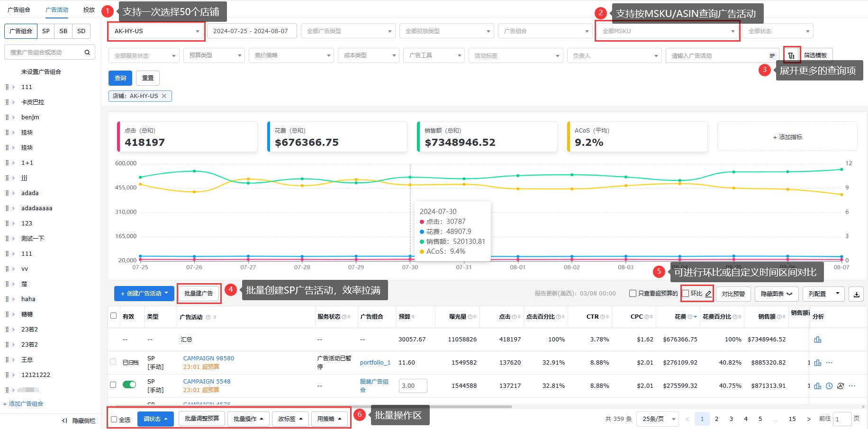Select the checkbox for CAMPAIGN 98580 row
Screen dimensions: 868x429
coord(113,362)
